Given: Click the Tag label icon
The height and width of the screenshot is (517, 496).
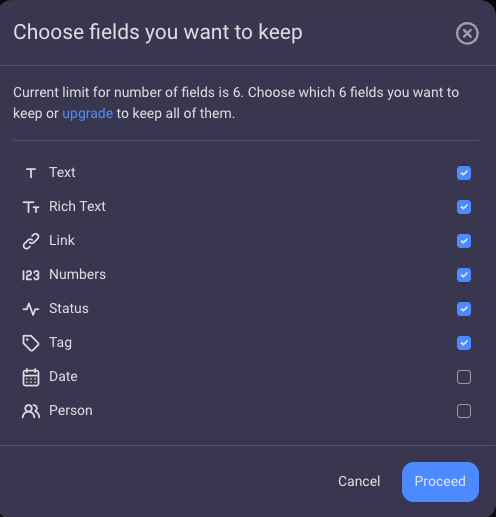Looking at the screenshot, I should tap(31, 343).
